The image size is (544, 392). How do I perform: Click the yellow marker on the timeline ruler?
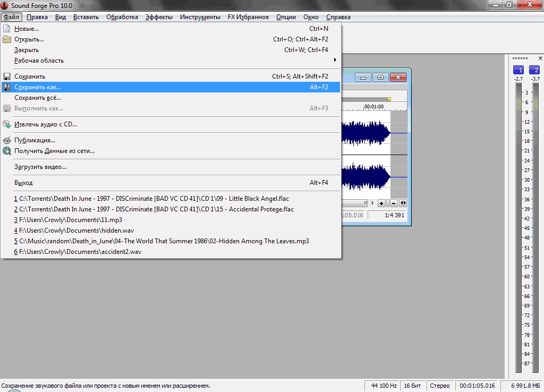tap(389, 99)
